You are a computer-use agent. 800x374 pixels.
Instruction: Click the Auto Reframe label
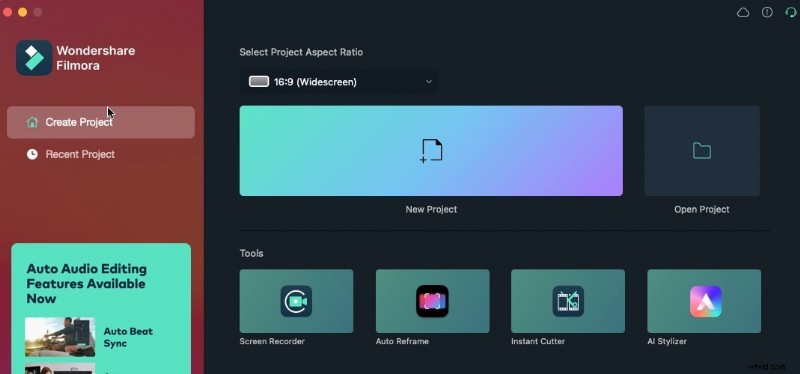coord(402,341)
